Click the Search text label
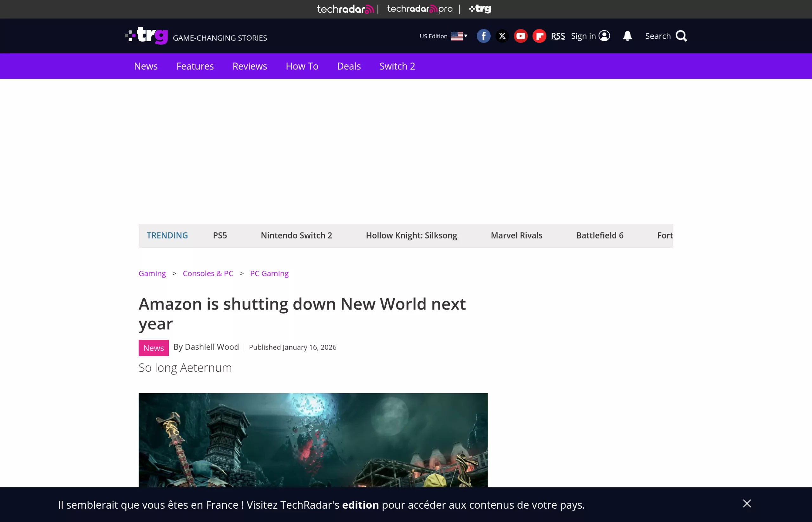812x522 pixels. tap(658, 36)
